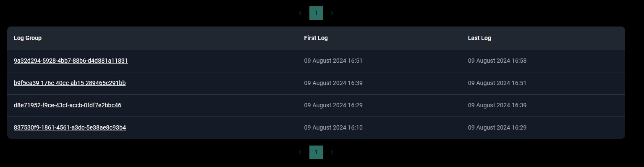Click the First Log column header

[x=316, y=38]
